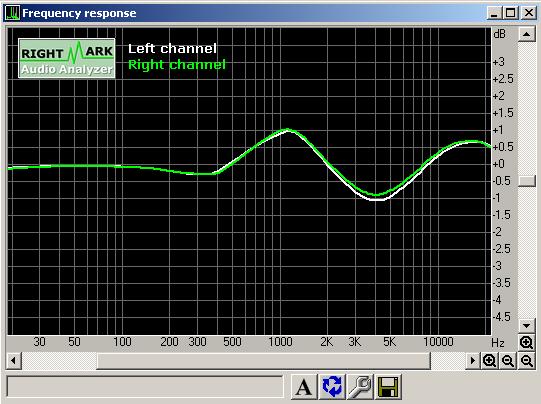Save graph with the floppy disk icon
The width and height of the screenshot is (541, 404).
tap(388, 387)
